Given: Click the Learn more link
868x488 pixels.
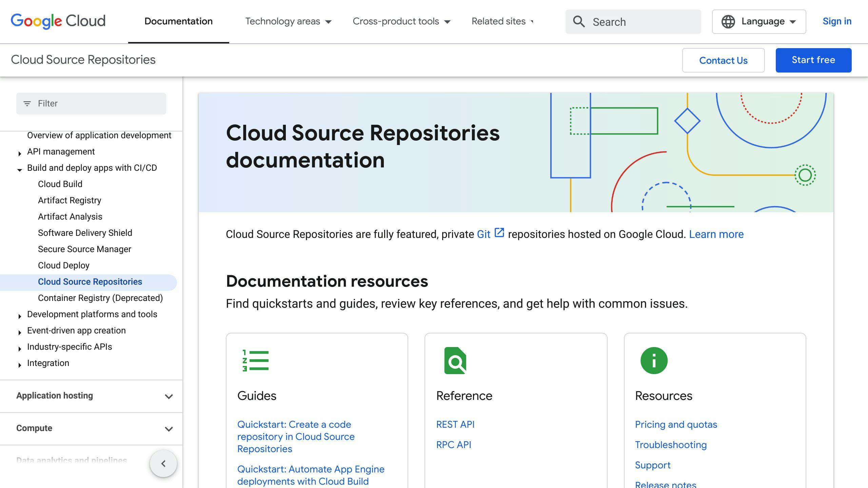Looking at the screenshot, I should pos(716,234).
